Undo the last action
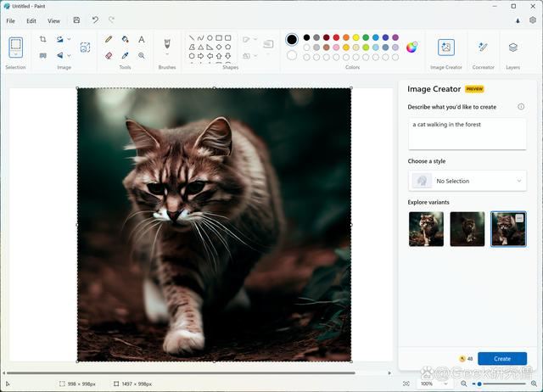Screen dimensions: 543x392 tap(95, 20)
